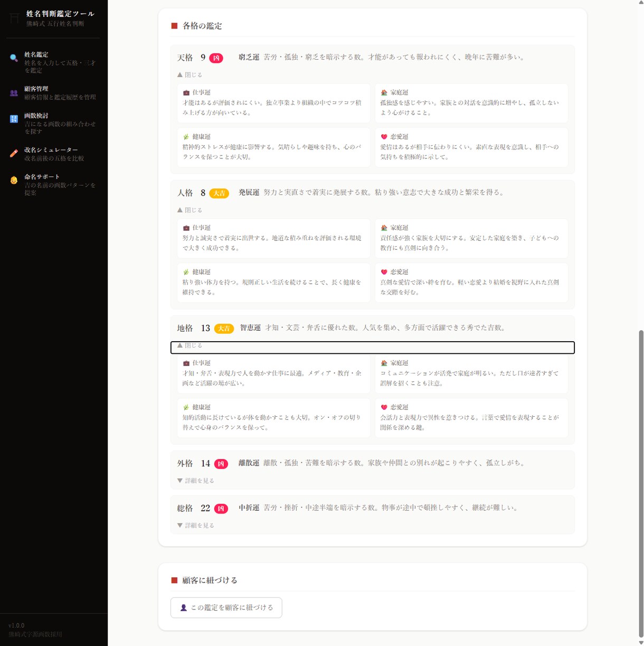Click the briefcase icon in 天格 仕事運 card

coord(186,92)
